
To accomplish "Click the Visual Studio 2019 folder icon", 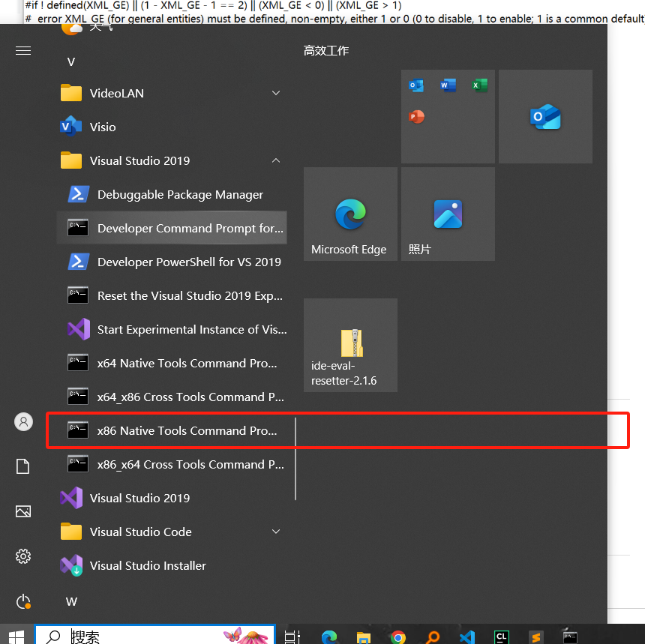I will pyautogui.click(x=71, y=160).
